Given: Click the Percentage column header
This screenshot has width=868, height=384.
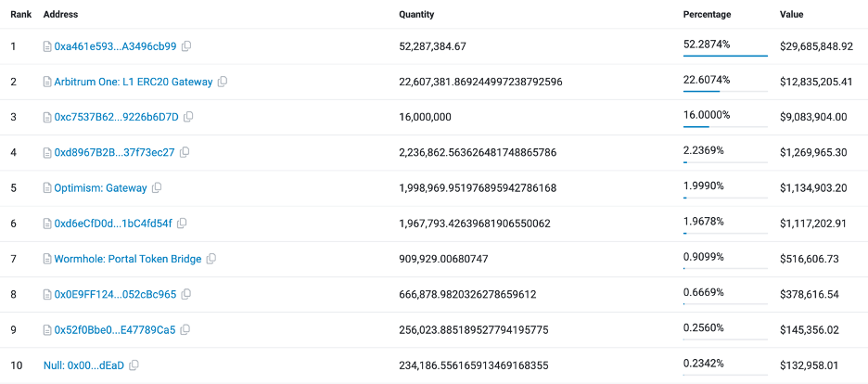Looking at the screenshot, I should (707, 15).
